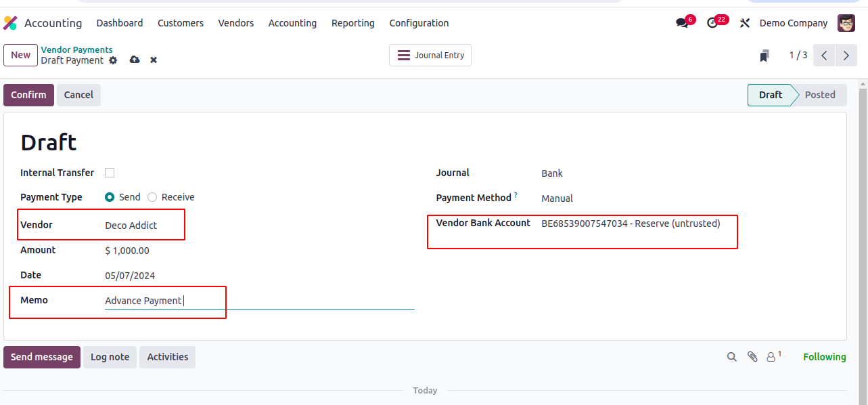Select the Send payment type radio
Image resolution: width=868 pixels, height=405 pixels.
click(x=110, y=197)
